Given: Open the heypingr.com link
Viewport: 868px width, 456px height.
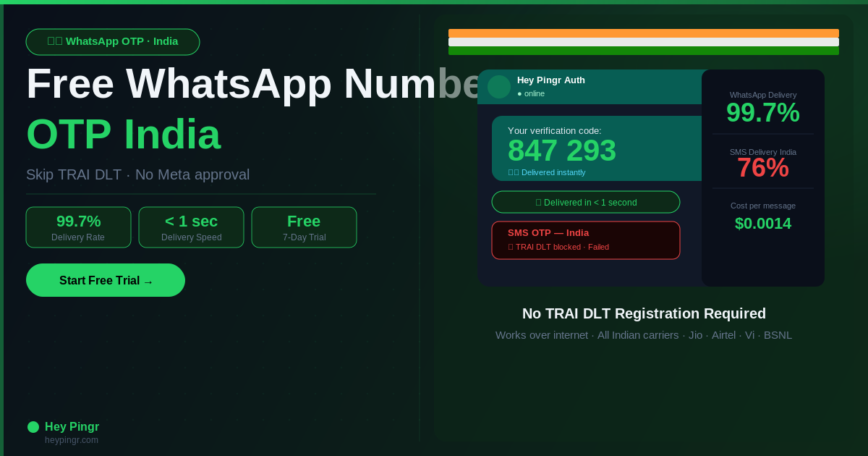Looking at the screenshot, I should coord(72,440).
